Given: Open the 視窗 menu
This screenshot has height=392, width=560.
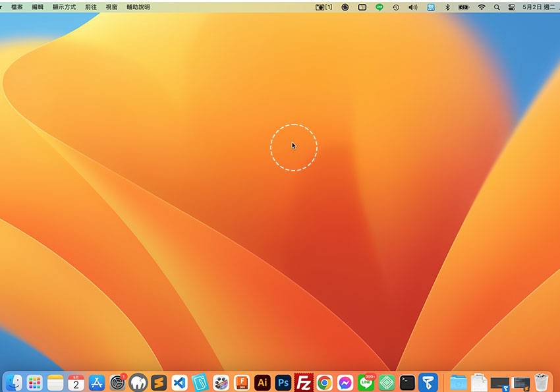Looking at the screenshot, I should coord(111,7).
